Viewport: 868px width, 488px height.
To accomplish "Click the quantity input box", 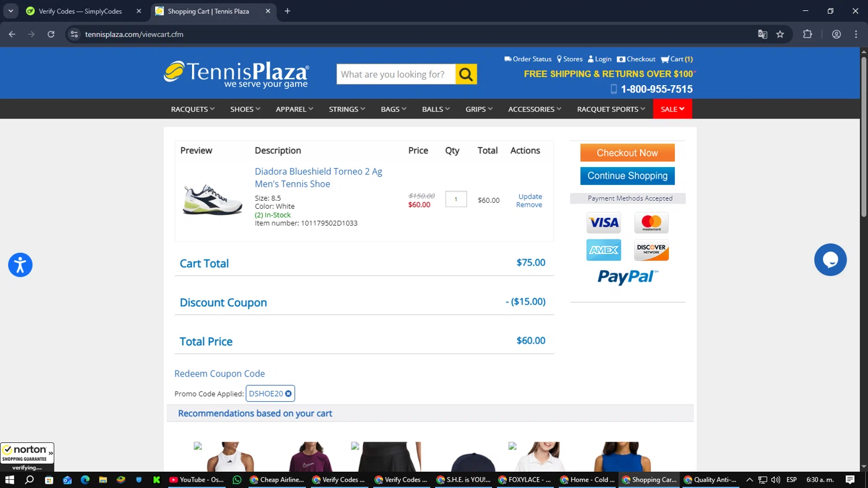I will pos(456,199).
